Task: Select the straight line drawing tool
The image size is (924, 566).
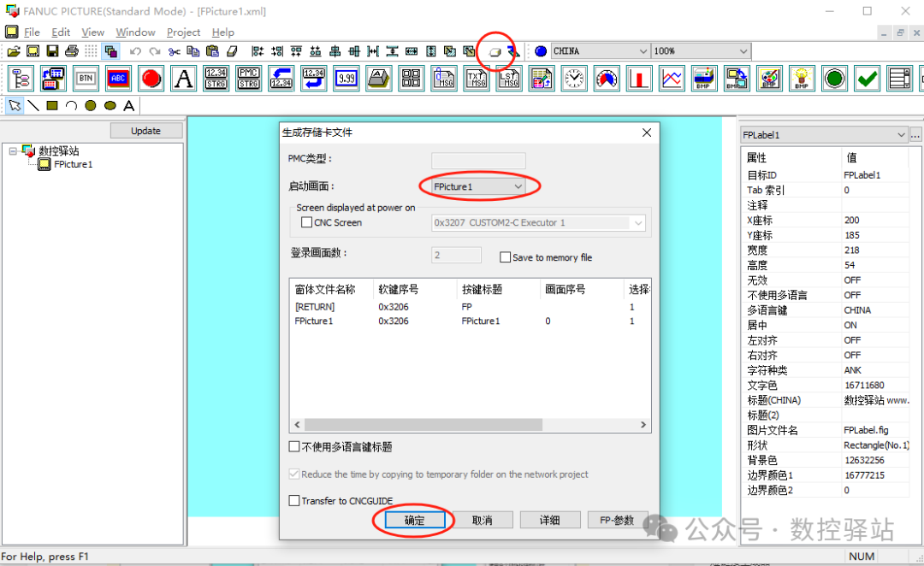Action: pos(33,105)
